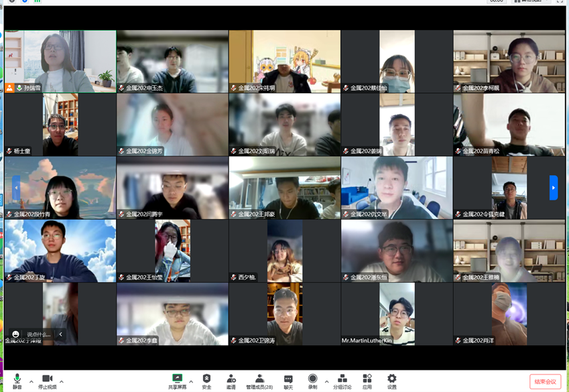Click the 说点什么... chat input field
Screen dimensions: 569x392
(40, 334)
